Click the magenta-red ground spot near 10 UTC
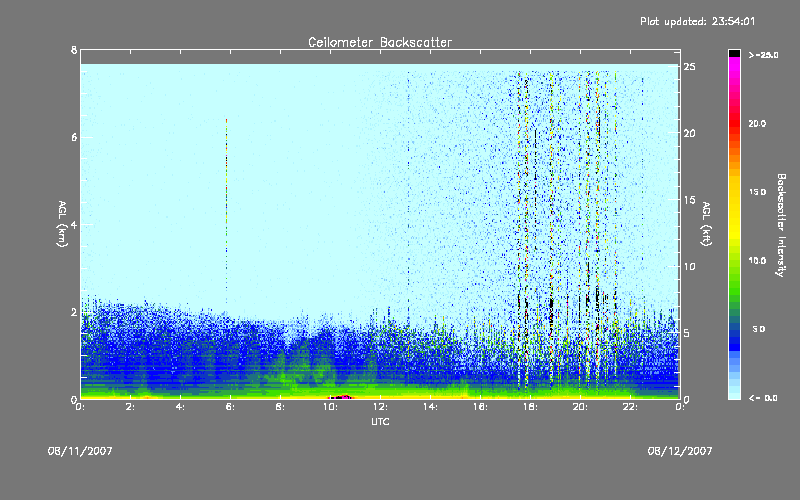 pyautogui.click(x=341, y=396)
